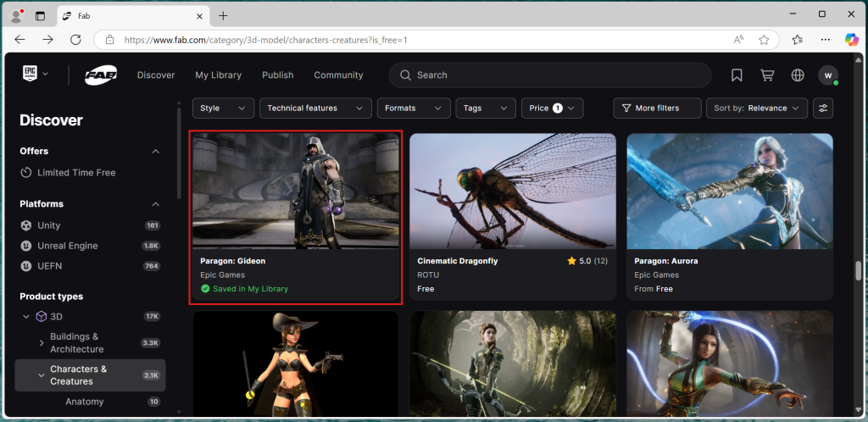Select Limited Time Free offer
Image resolution: width=868 pixels, height=422 pixels.
76,173
